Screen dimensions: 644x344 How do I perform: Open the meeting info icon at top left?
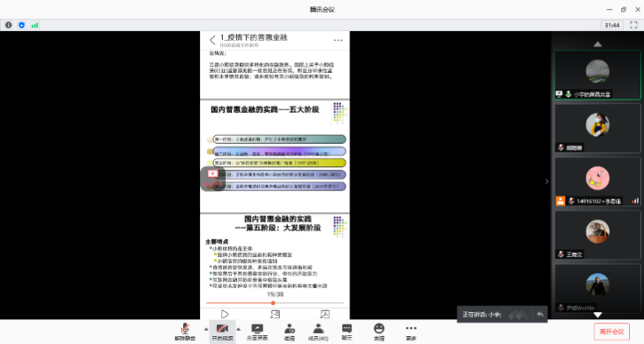[8, 25]
